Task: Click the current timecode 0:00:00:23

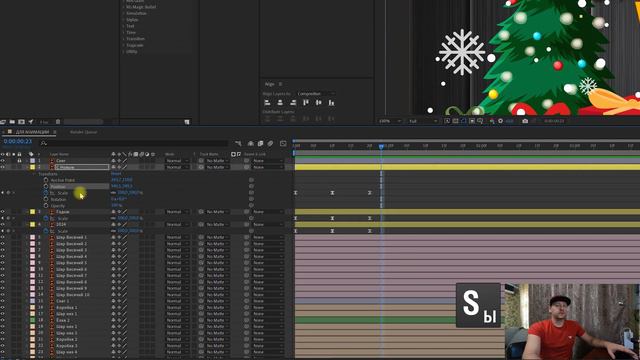Action: 18,141
